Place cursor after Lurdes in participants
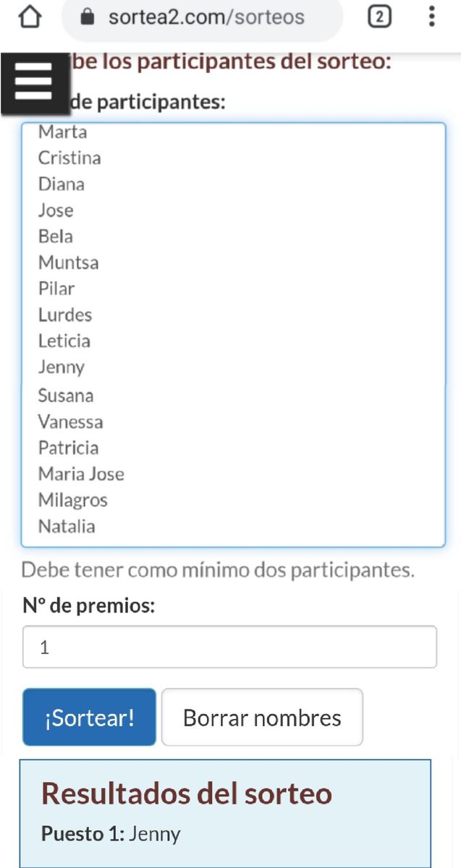Screen dimensions: 461x868 (93, 315)
